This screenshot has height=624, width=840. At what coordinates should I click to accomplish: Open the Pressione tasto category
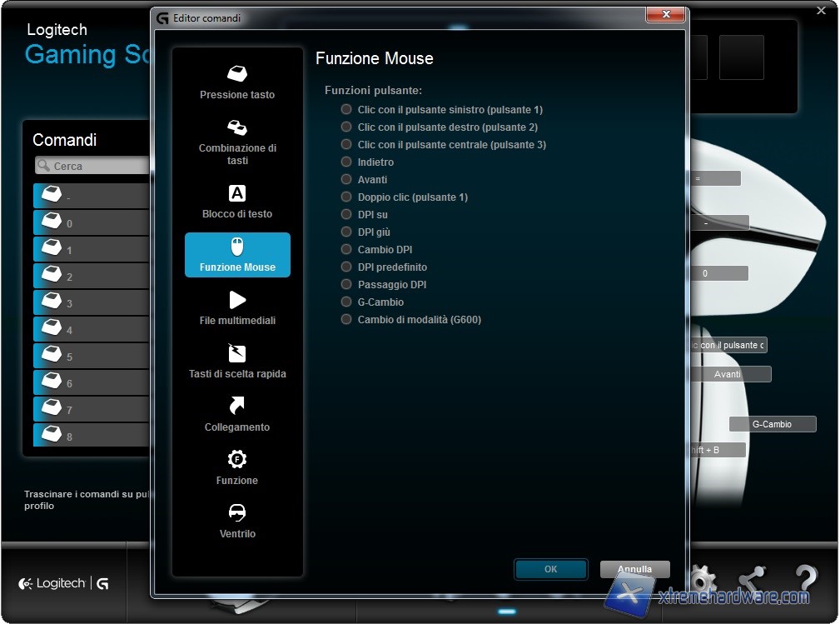pos(237,82)
